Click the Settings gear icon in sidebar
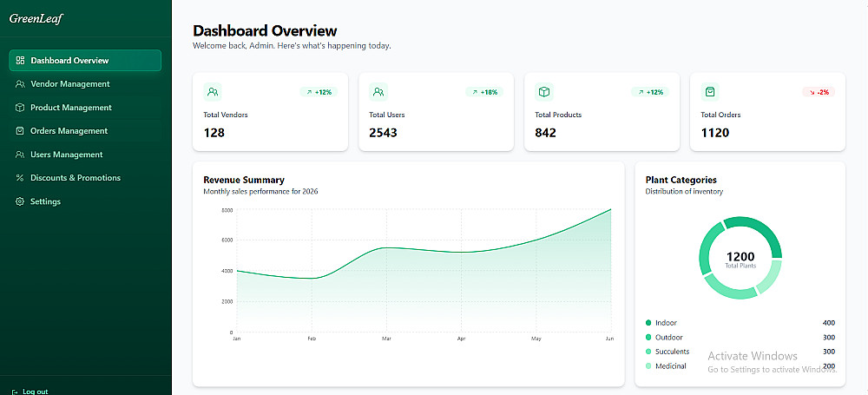 [x=20, y=201]
